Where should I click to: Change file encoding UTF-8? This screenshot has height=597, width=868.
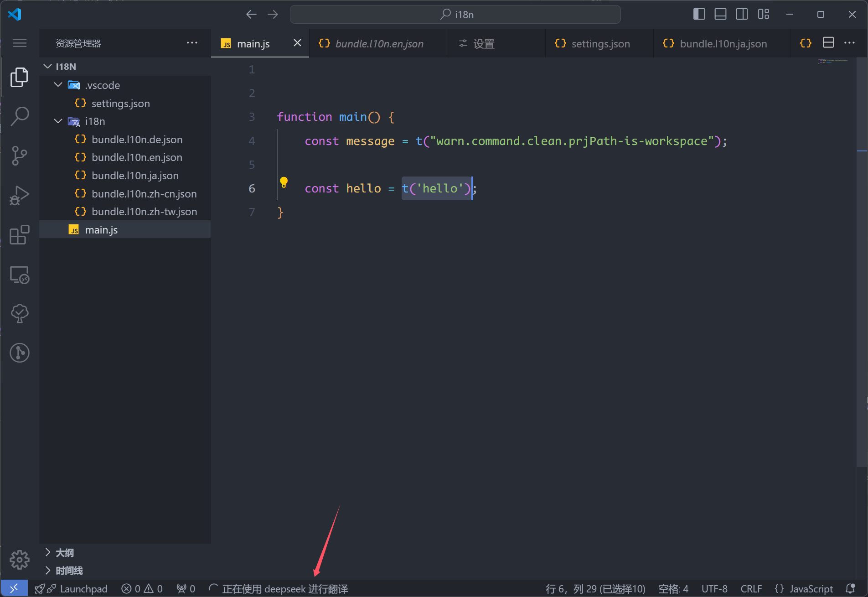tap(714, 589)
